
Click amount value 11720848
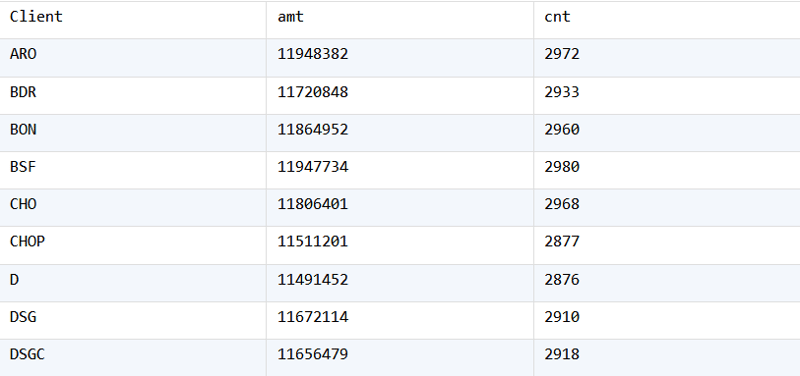coord(313,92)
